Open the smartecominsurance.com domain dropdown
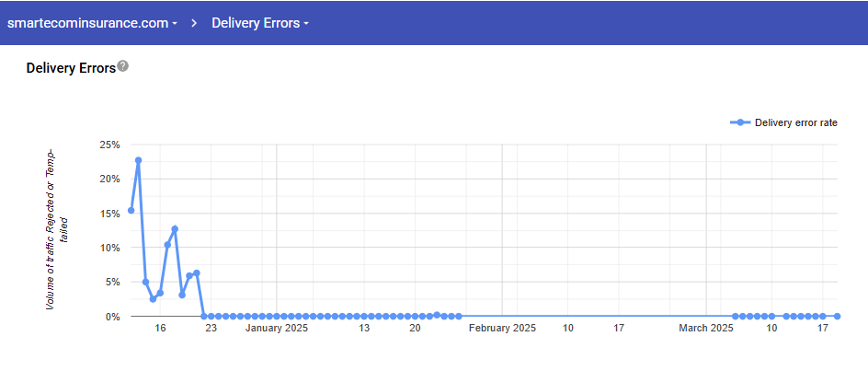868x371 pixels. pos(92,23)
